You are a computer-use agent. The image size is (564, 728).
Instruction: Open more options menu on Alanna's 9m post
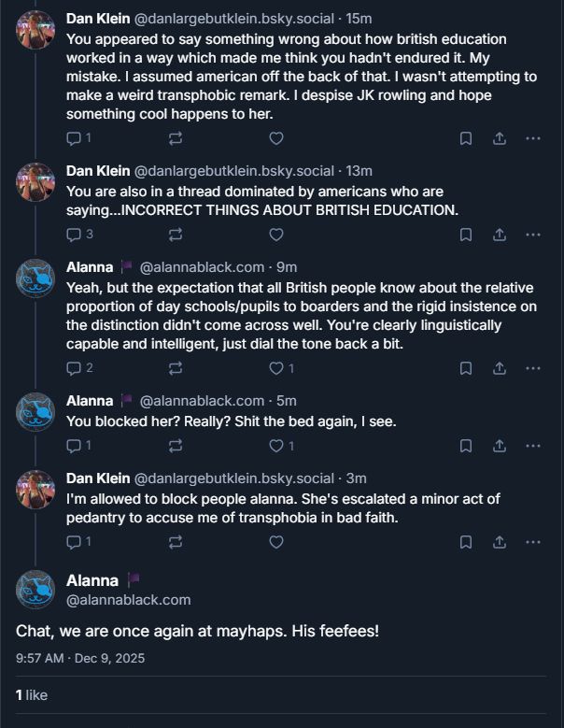tap(533, 368)
